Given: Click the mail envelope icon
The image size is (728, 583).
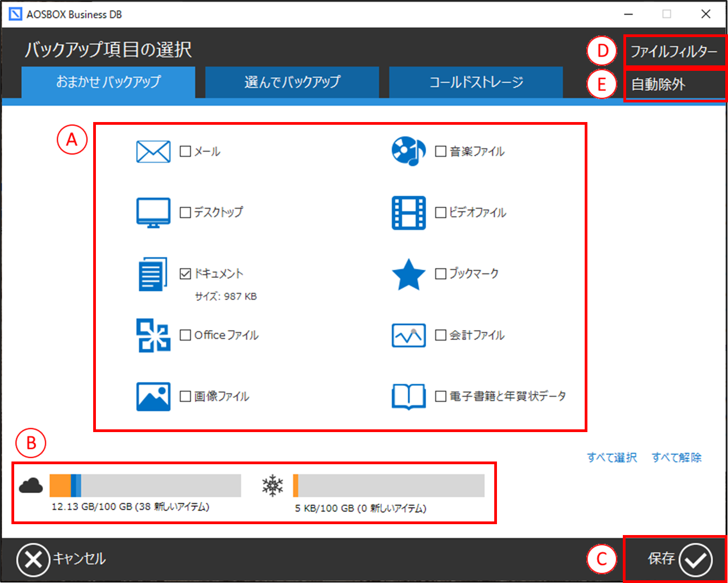Looking at the screenshot, I should (x=153, y=151).
